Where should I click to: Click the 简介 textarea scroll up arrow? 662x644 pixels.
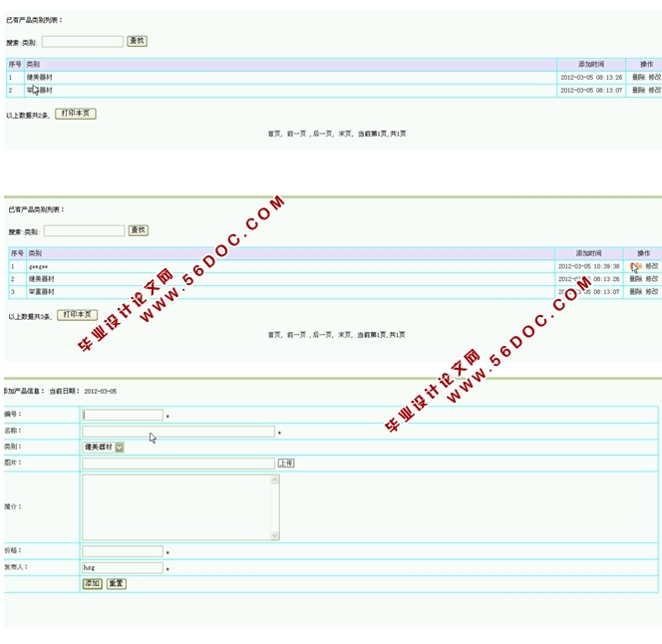tap(275, 480)
